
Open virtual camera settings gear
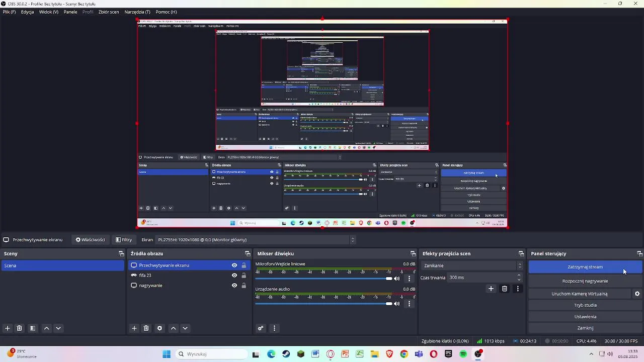[x=637, y=294]
